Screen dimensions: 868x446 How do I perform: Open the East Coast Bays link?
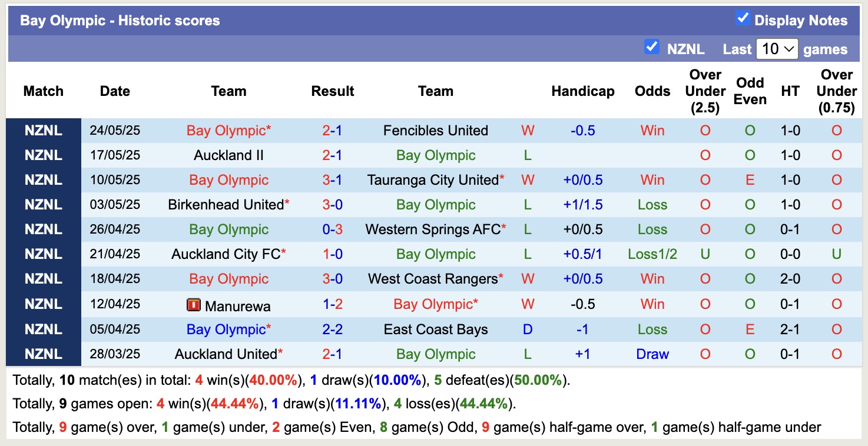pos(436,329)
